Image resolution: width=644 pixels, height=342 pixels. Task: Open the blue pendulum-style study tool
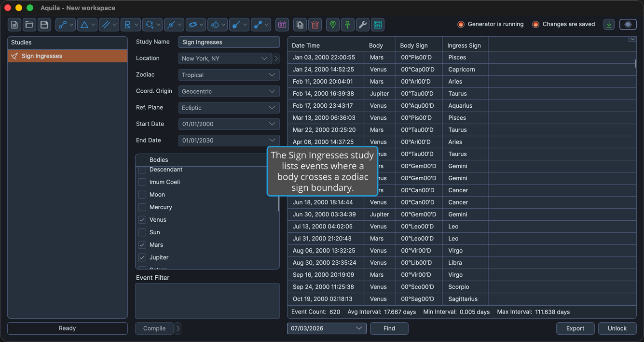(x=239, y=25)
